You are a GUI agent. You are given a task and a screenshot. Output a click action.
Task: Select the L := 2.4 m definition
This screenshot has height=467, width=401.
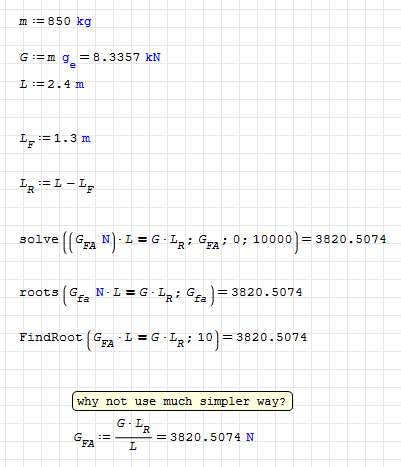pos(52,84)
